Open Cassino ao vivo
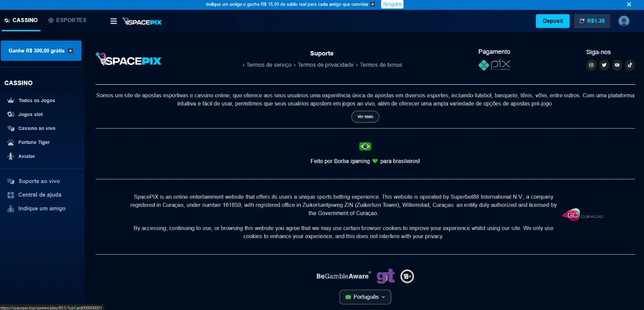The image size is (644, 310). tap(37, 129)
